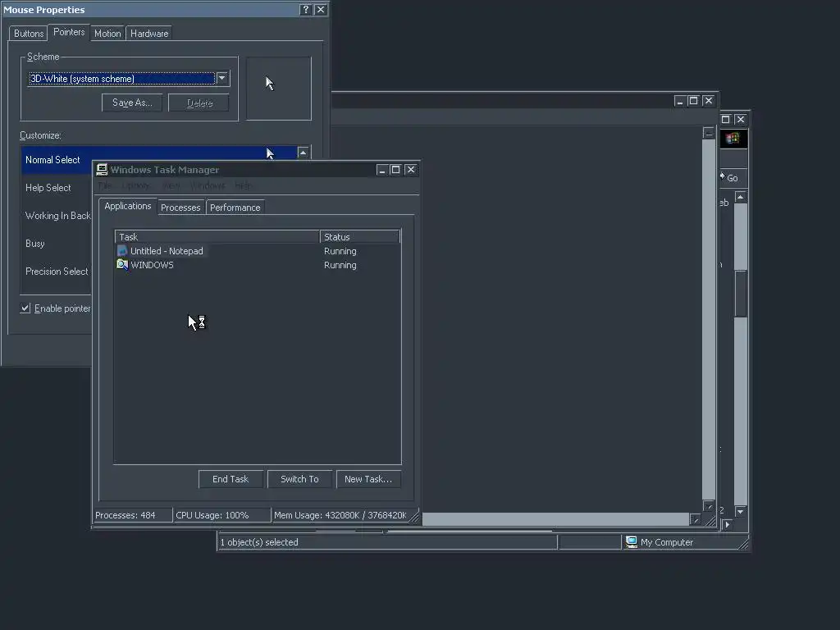Image resolution: width=840 pixels, height=630 pixels.
Task: Click the blank window's vertical scrollbar track
Action: tap(708, 319)
